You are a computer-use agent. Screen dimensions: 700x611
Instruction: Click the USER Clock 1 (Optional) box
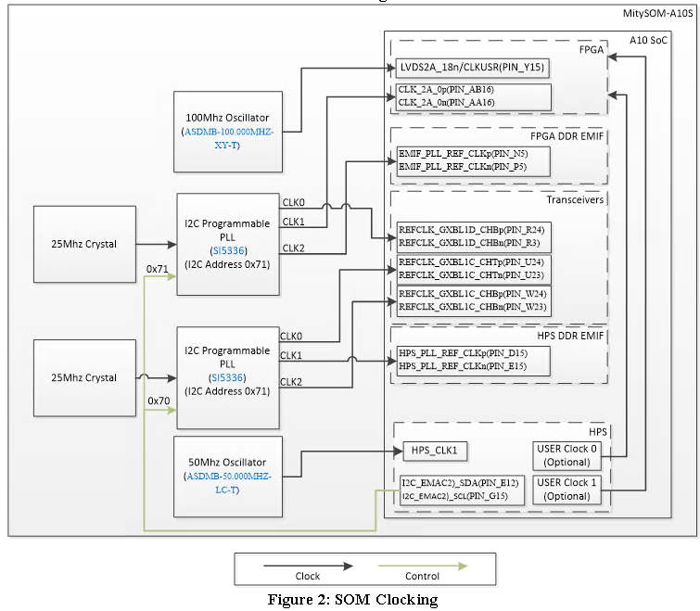pyautogui.click(x=566, y=490)
